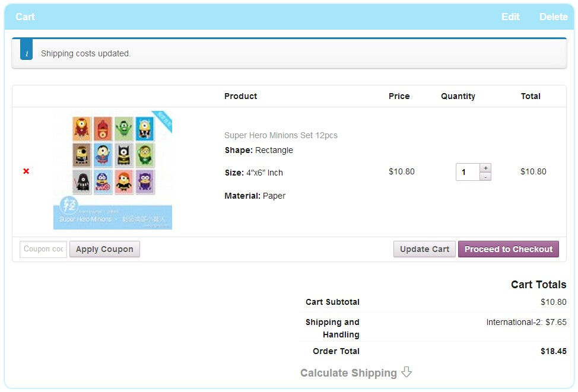The width and height of the screenshot is (578, 392).
Task: Click the Total column header
Action: click(531, 96)
